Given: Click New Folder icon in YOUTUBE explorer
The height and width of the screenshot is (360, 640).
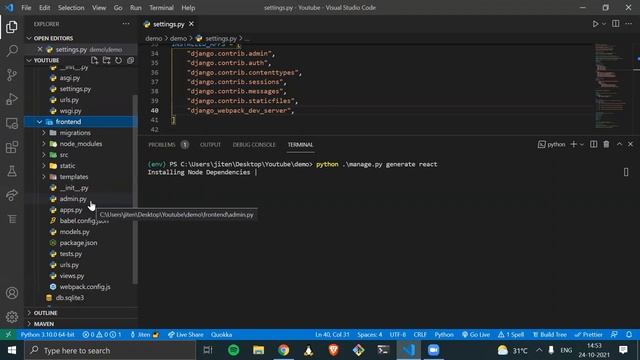Looking at the screenshot, I should (x=107, y=60).
